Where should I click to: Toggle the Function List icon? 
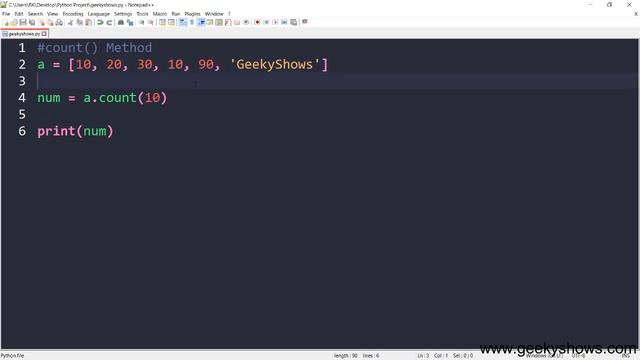[228, 22]
